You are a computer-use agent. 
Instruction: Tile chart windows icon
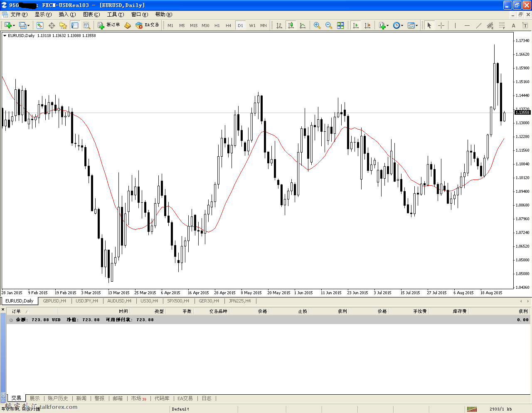340,25
